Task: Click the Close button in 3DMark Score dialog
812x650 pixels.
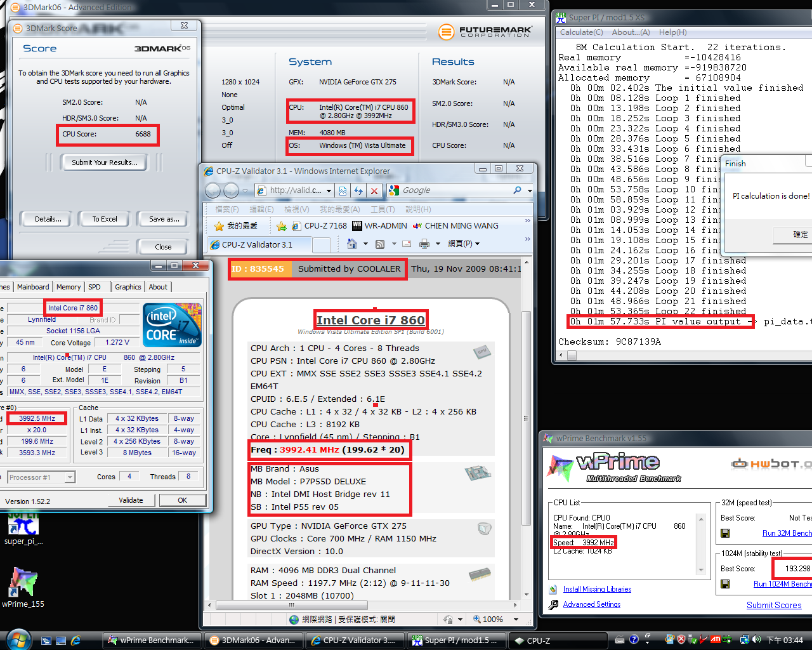Action: [163, 247]
